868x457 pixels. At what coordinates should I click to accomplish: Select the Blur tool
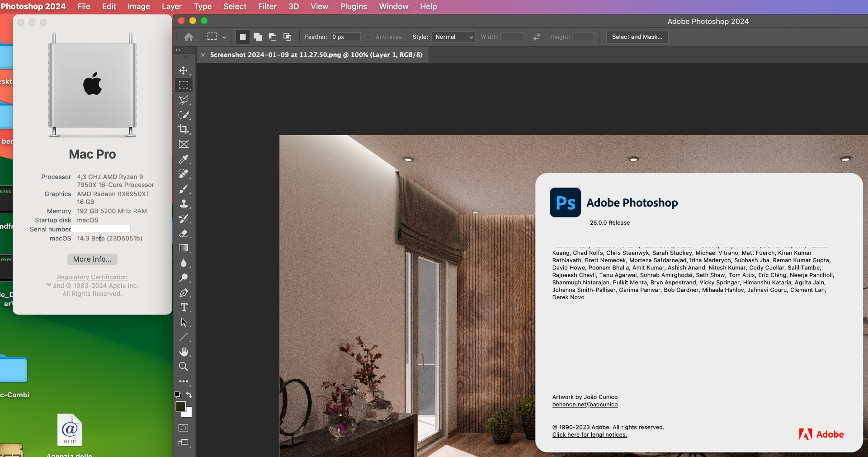184,263
